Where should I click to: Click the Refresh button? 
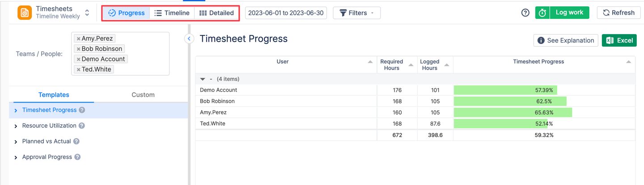point(619,13)
